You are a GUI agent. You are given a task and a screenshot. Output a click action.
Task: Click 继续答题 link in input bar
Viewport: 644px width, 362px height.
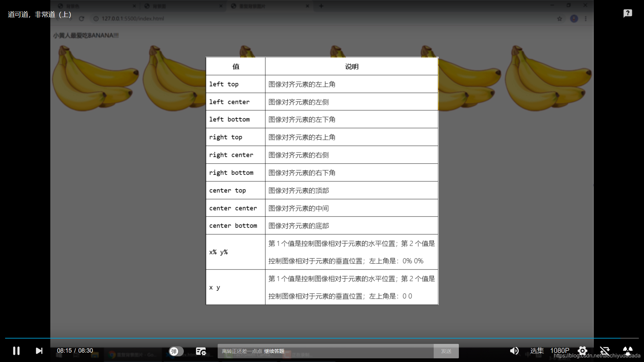[x=274, y=351]
